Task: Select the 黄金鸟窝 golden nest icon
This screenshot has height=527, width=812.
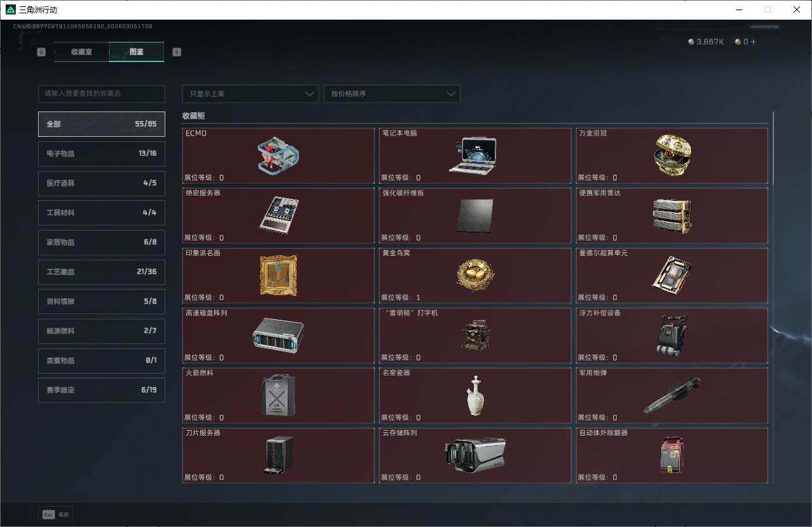Action: tap(475, 275)
